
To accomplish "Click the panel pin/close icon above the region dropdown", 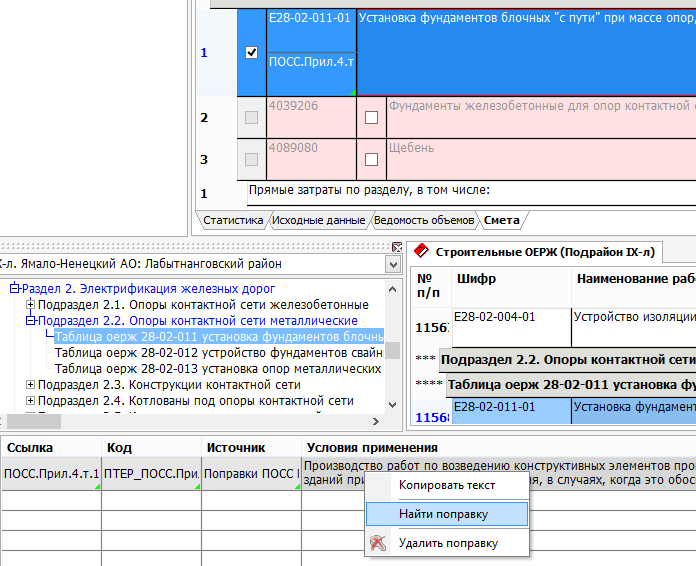I will pyautogui.click(x=397, y=247).
